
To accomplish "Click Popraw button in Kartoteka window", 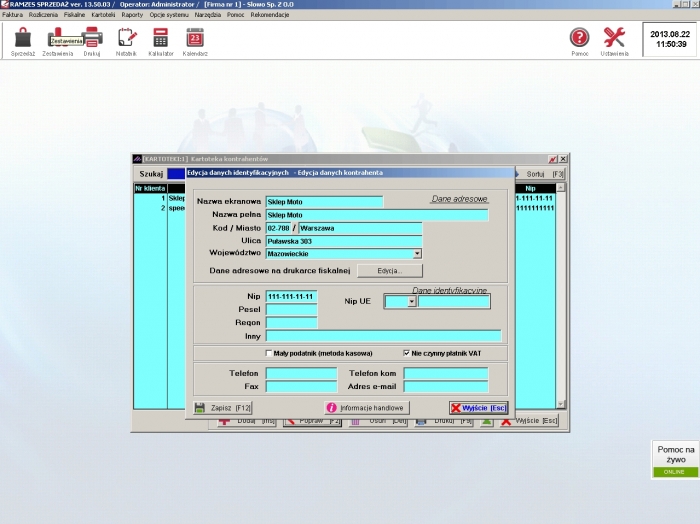I will (312, 421).
